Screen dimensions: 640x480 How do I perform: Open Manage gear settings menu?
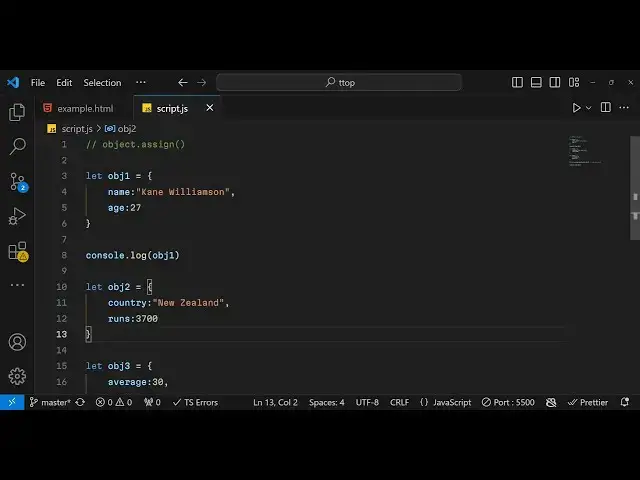click(17, 376)
